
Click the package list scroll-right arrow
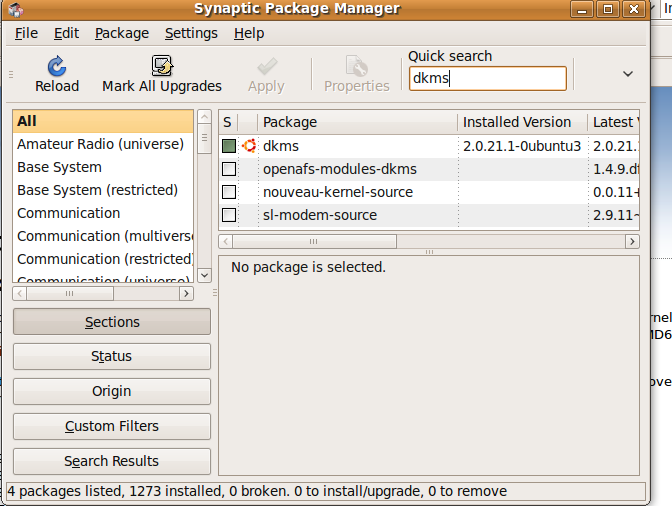632,242
